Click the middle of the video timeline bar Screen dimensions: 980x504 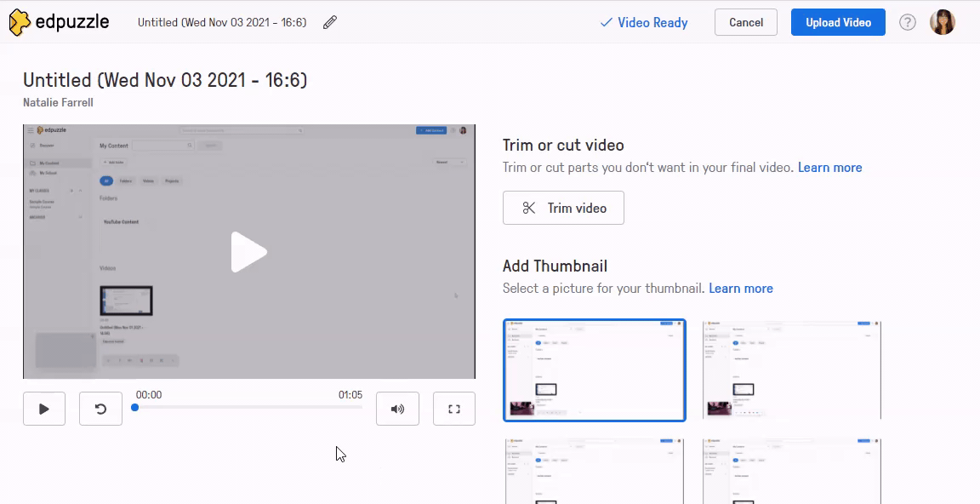coord(248,407)
